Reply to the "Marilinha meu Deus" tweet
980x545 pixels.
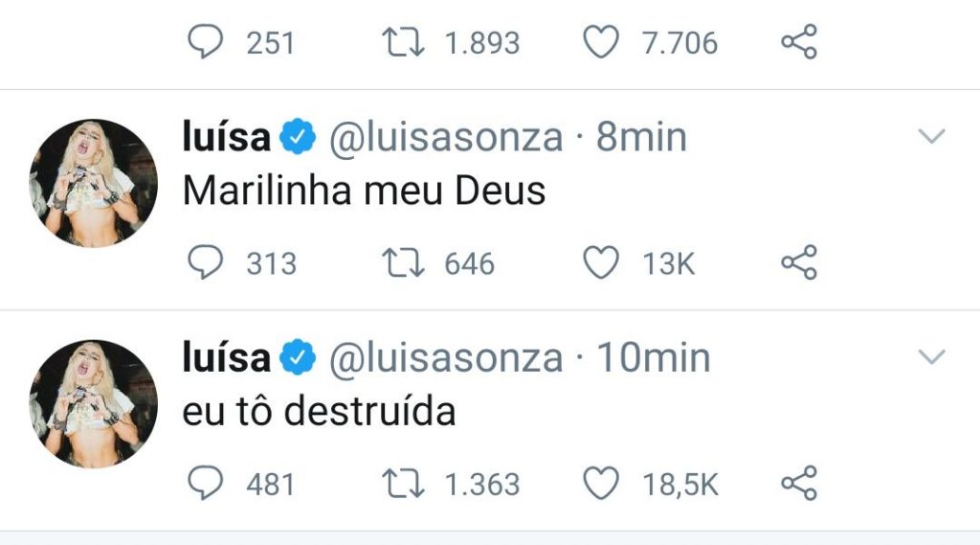[x=204, y=262]
